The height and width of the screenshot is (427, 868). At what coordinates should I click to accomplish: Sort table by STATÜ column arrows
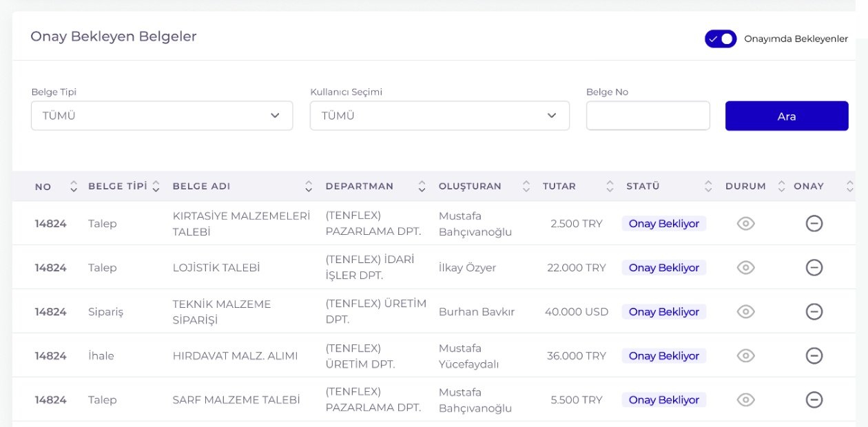click(708, 186)
